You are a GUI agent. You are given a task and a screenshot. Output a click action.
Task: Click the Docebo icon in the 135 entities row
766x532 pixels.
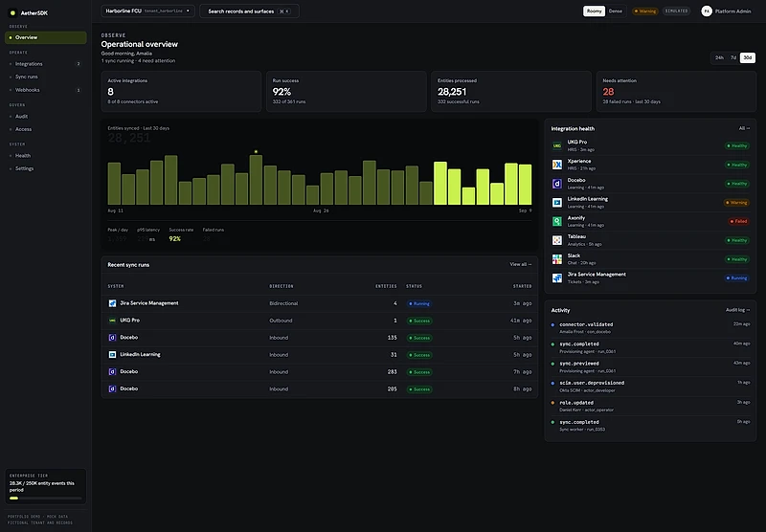point(112,337)
